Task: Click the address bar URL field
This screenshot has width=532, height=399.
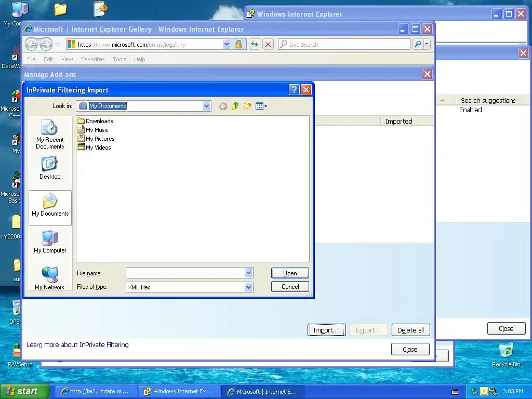Action: pyautogui.click(x=149, y=45)
